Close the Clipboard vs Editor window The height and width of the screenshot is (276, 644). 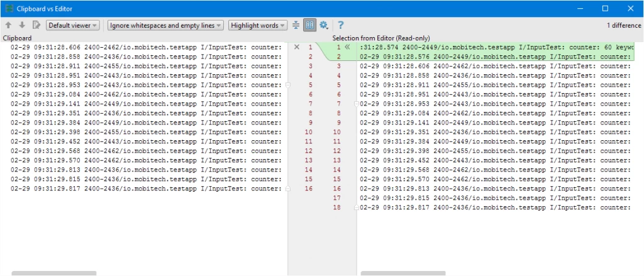click(x=630, y=8)
